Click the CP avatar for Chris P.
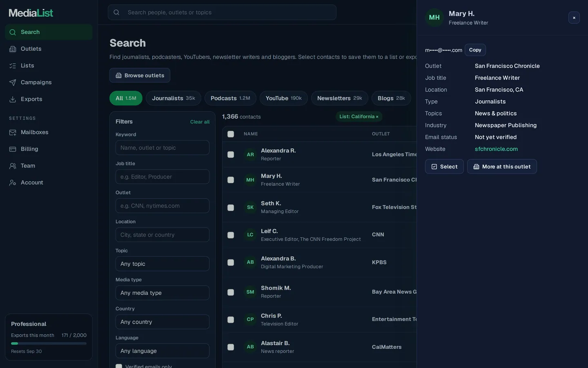The height and width of the screenshot is (368, 588). (250, 319)
